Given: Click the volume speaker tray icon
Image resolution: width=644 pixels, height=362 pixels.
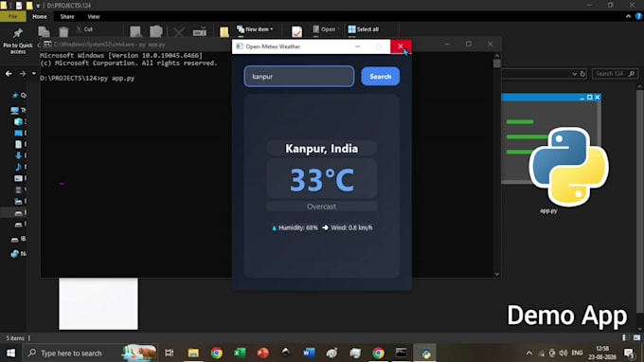Looking at the screenshot, I should click(563, 353).
